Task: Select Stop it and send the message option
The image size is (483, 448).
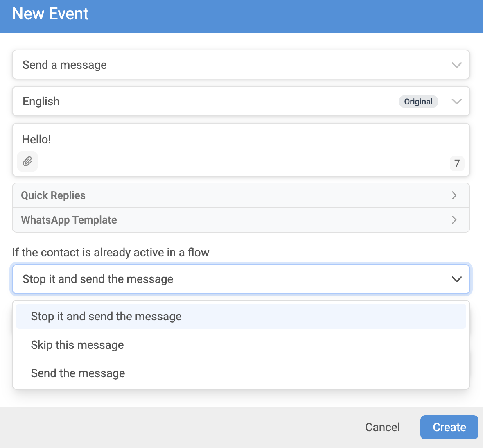Action: click(241, 317)
